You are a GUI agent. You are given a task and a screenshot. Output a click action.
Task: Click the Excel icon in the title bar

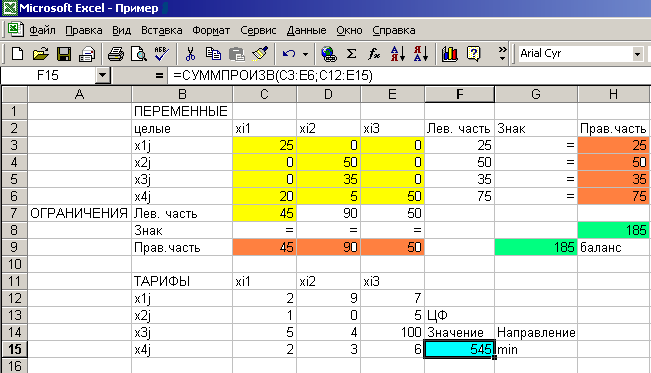[9, 8]
